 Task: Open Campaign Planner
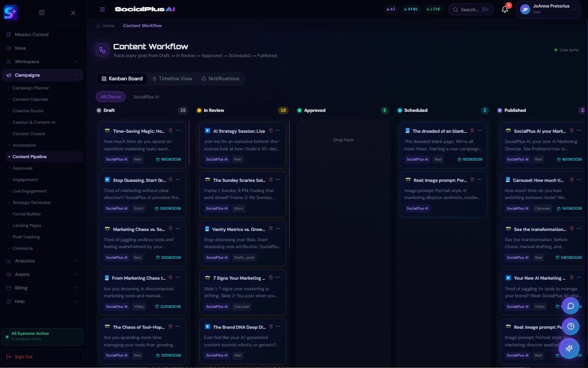[31, 88]
